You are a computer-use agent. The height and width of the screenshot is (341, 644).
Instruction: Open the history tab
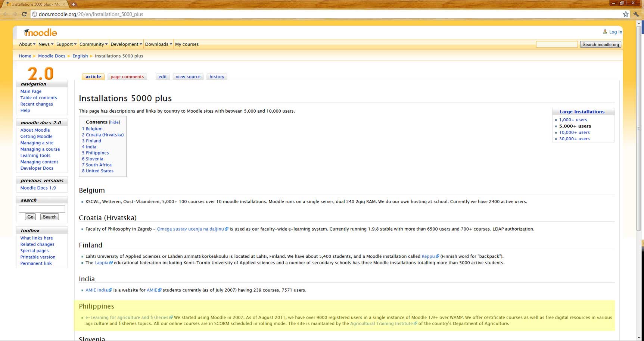[x=217, y=76]
